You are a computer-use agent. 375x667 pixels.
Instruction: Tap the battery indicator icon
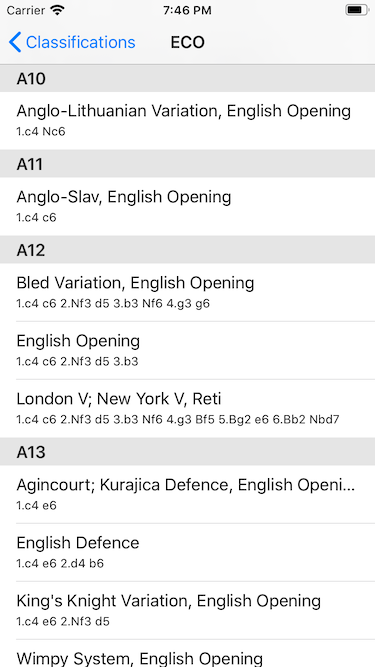coord(356,10)
